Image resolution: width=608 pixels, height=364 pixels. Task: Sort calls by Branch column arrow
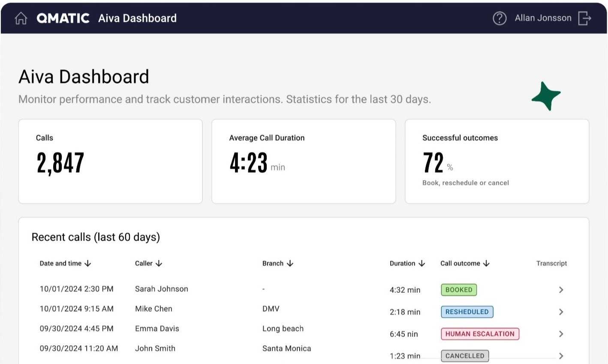(x=290, y=263)
